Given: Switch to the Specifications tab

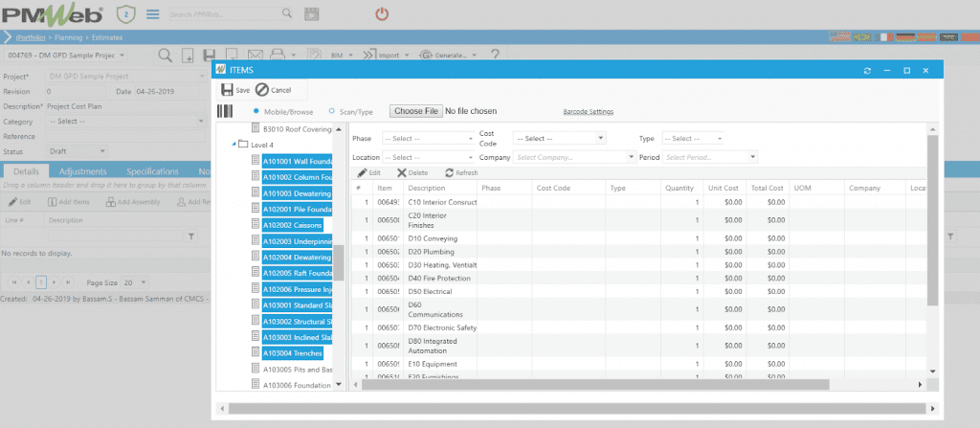Looking at the screenshot, I should [152, 171].
